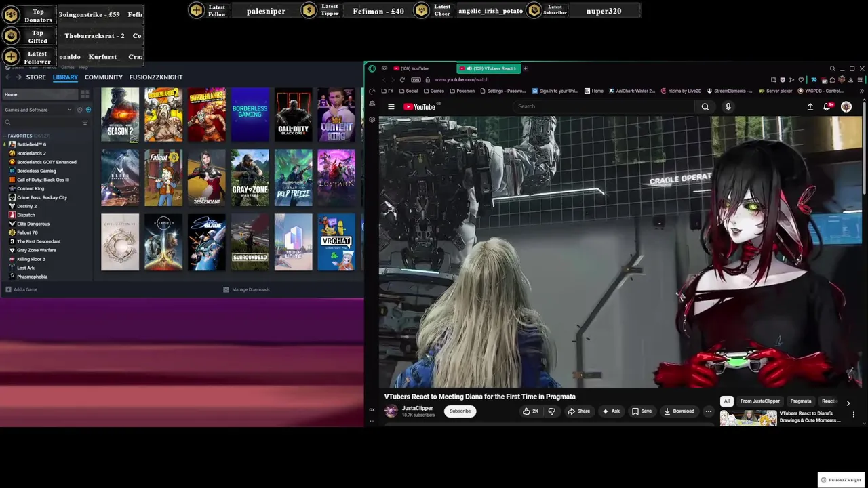Open the StreamElements bookmark
This screenshot has height=488, width=868.
730,91
